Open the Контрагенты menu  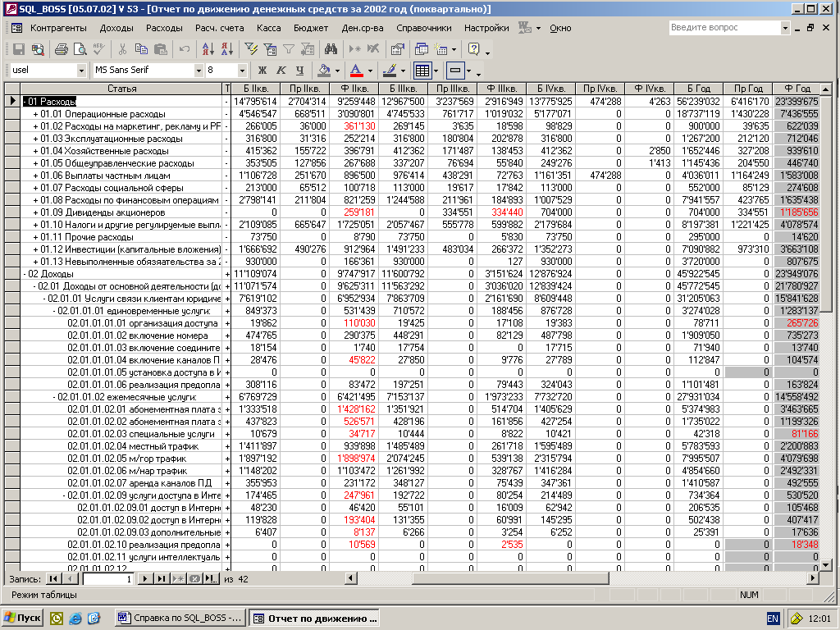click(58, 28)
